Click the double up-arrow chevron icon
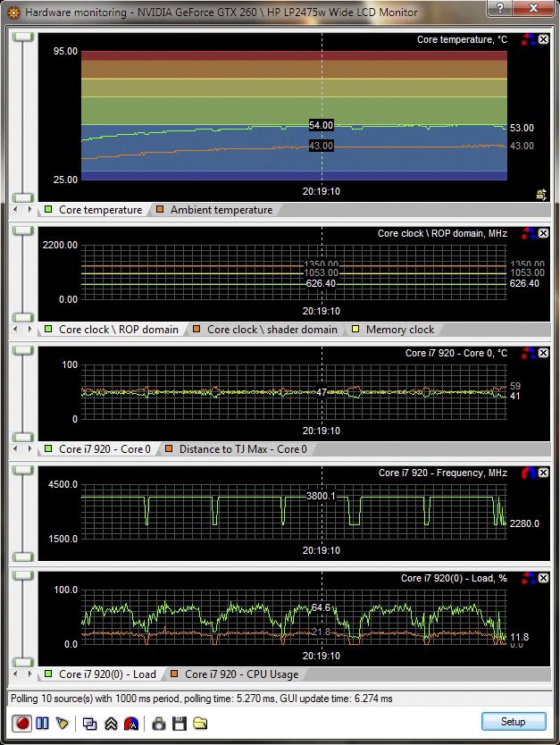The width and height of the screenshot is (560, 745). coord(111,722)
